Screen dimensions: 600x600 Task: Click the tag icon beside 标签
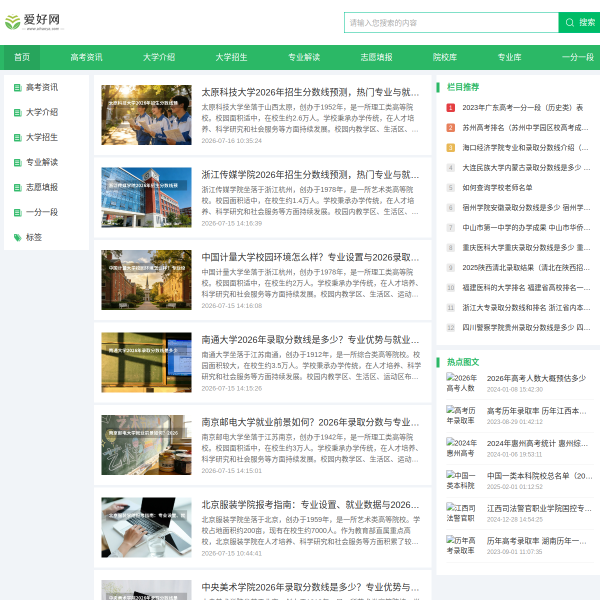pyautogui.click(x=18, y=238)
